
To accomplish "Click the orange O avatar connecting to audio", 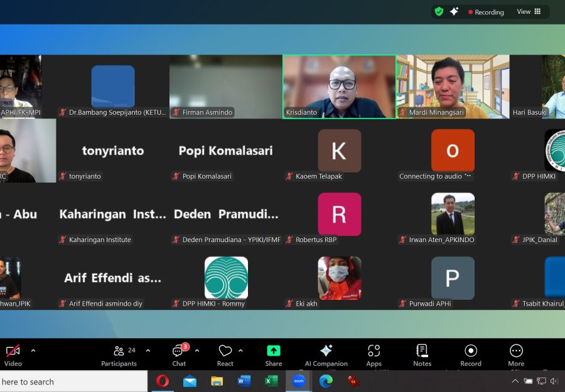I will [453, 151].
